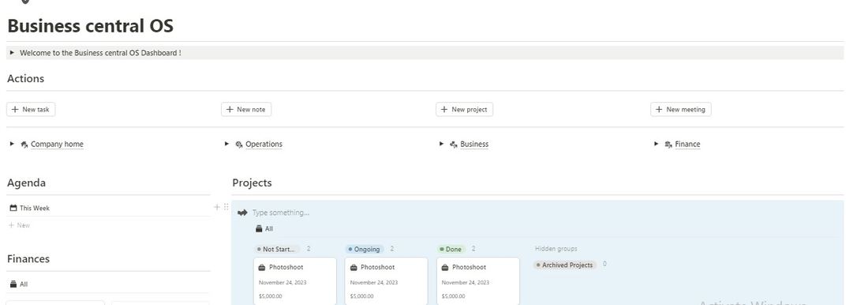Screen dimensions: 868x305
Task: Click the Archived Projects hidden group tag
Action: click(x=565, y=265)
